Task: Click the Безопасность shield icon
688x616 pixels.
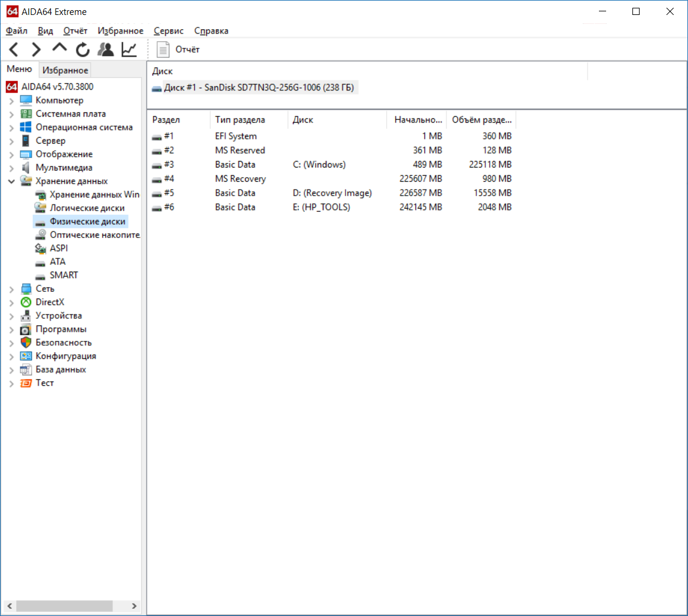Action: coord(26,343)
